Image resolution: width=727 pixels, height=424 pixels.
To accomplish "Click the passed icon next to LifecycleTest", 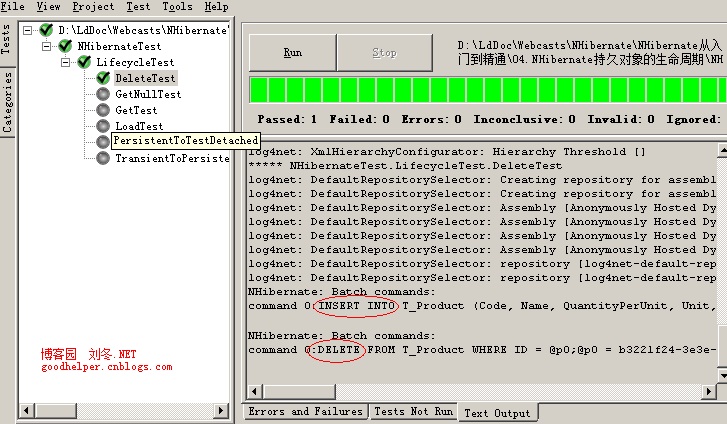I will [x=84, y=62].
